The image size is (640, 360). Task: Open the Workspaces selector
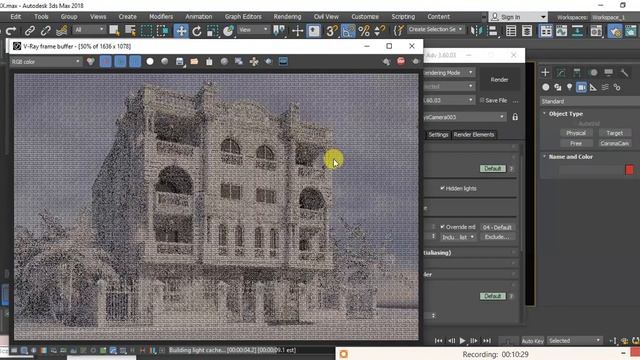coord(615,17)
